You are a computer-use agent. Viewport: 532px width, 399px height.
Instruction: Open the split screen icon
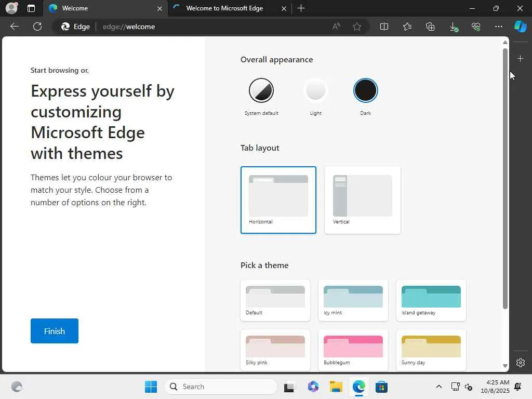(384, 26)
